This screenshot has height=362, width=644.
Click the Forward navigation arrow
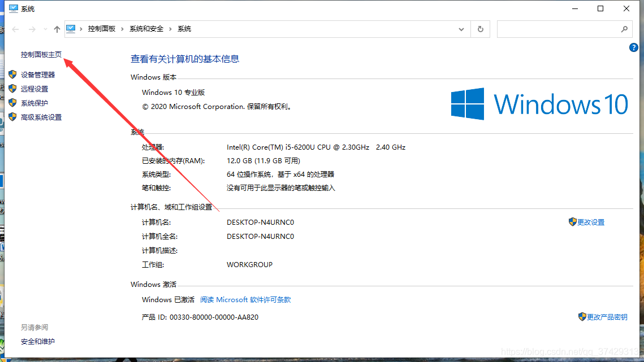click(32, 29)
